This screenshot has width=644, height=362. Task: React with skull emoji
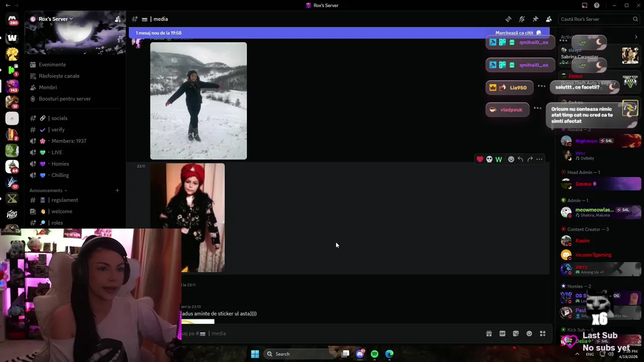pos(489,159)
